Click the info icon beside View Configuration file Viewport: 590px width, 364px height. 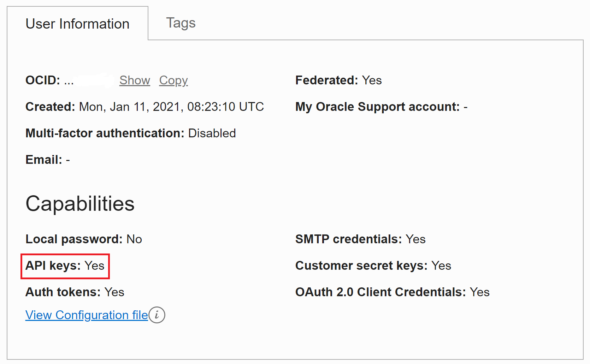[157, 315]
